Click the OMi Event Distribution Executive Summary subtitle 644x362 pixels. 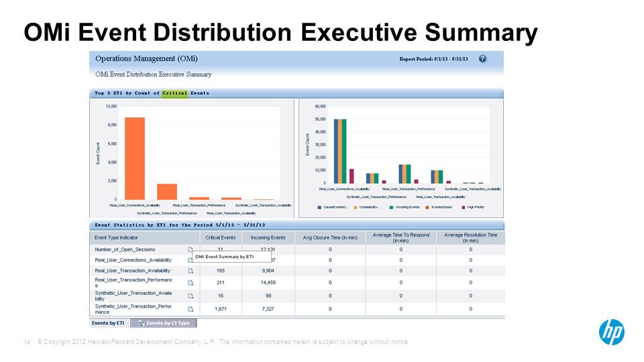[x=153, y=74]
